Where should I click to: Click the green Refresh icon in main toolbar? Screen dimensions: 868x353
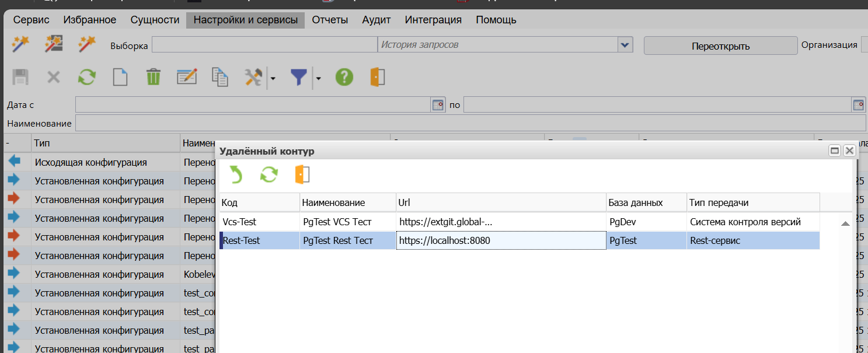click(x=87, y=77)
